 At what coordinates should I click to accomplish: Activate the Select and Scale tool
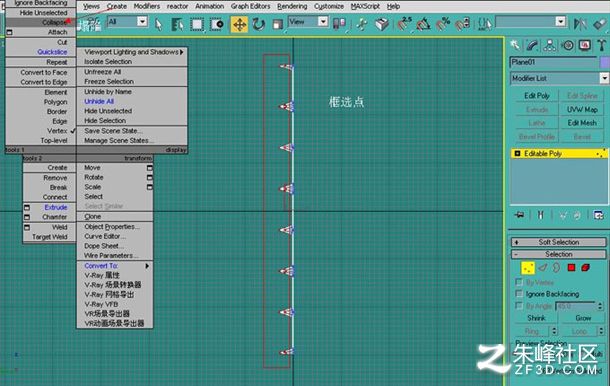point(277,25)
